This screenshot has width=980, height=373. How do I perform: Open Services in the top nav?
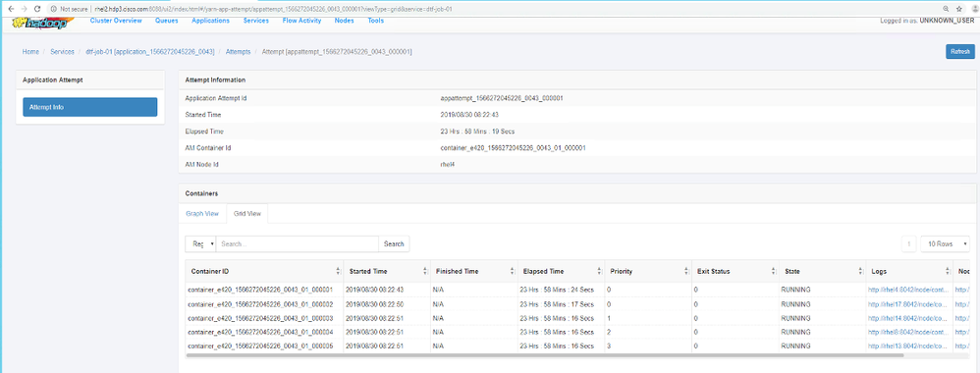255,21
